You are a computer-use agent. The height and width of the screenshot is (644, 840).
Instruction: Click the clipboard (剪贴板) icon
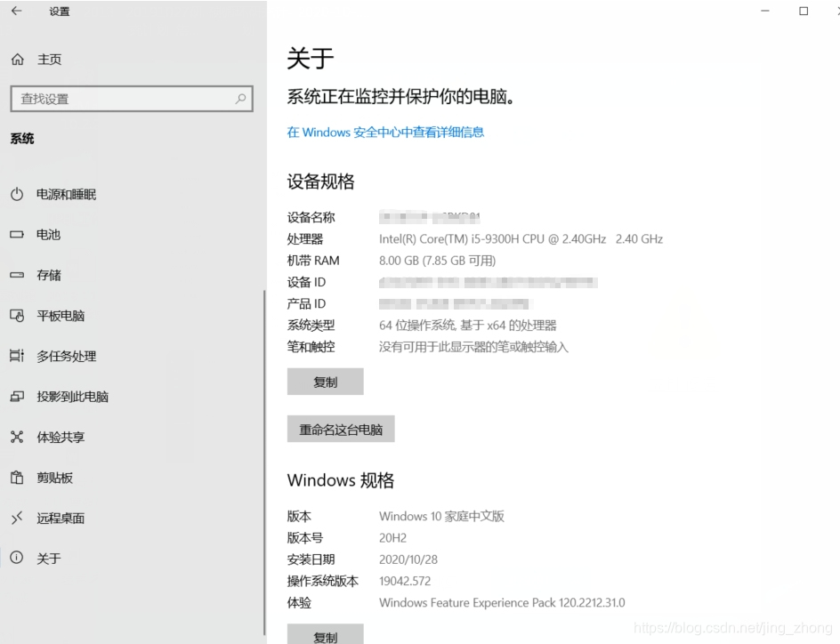click(17, 478)
